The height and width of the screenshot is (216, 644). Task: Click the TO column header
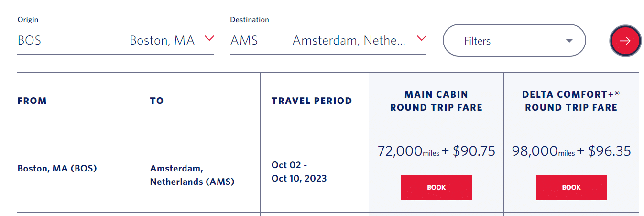coord(157,101)
